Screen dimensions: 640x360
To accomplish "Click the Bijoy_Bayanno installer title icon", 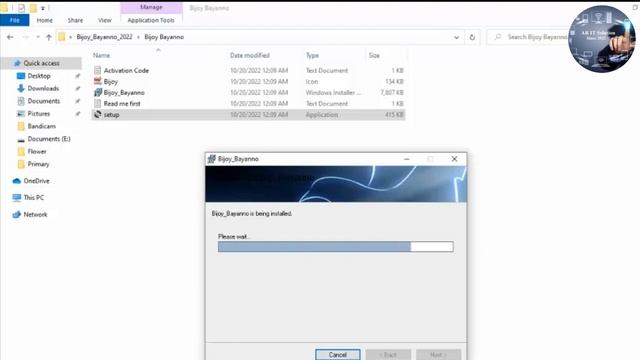I will click(x=211, y=159).
